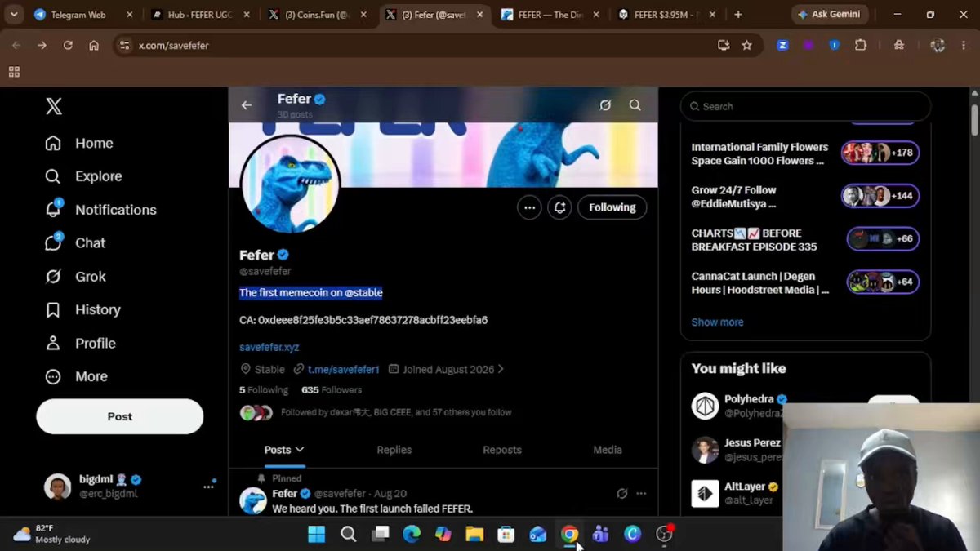Click the blue Post button
Image resolution: width=980 pixels, height=551 pixels.
[x=120, y=416]
